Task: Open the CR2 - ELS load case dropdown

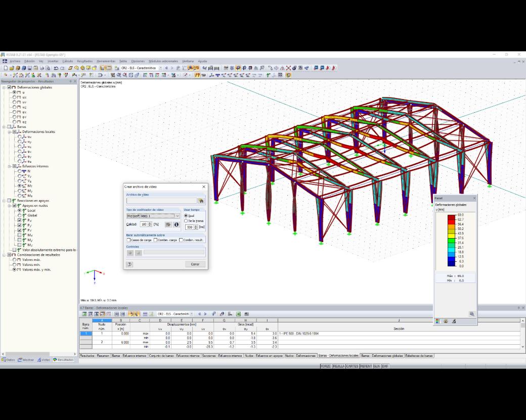Action: (x=141, y=68)
